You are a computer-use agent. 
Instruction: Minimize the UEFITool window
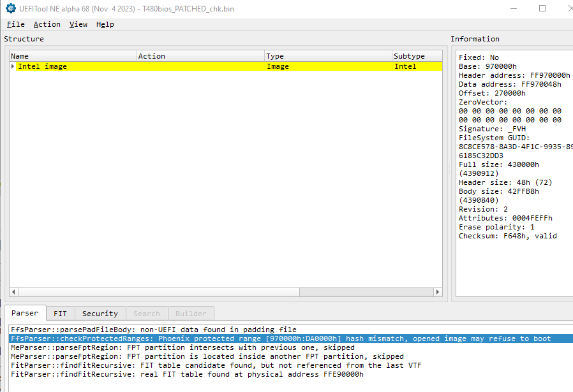(x=514, y=8)
